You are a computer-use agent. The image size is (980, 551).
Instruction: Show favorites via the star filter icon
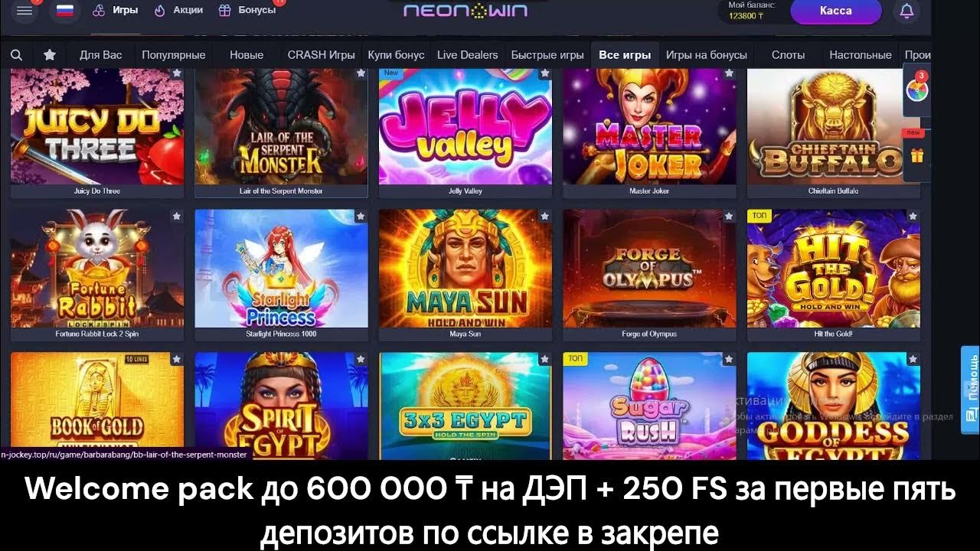pos(50,55)
